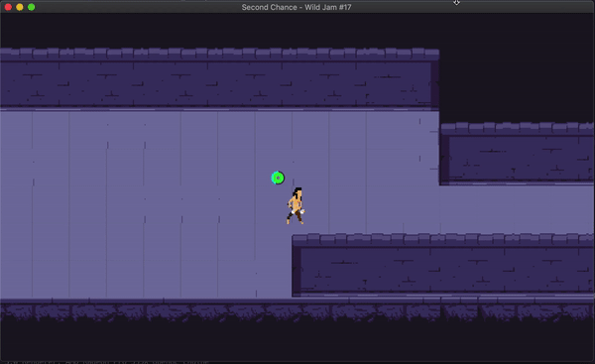Close the Second Chance game window
Viewport: 595px width, 364px height.
(8, 7)
